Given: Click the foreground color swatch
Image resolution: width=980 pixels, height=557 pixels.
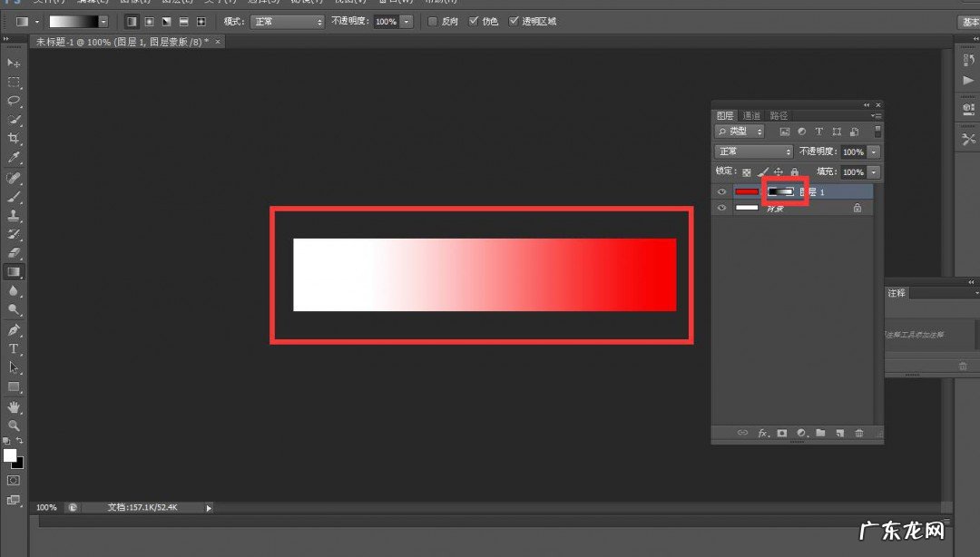Looking at the screenshot, I should [9, 454].
